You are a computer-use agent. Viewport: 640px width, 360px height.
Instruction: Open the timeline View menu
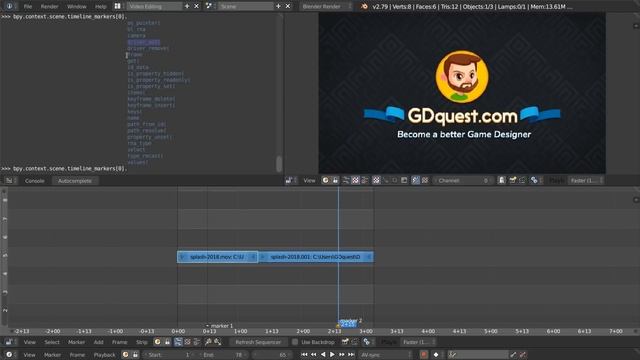click(x=29, y=355)
